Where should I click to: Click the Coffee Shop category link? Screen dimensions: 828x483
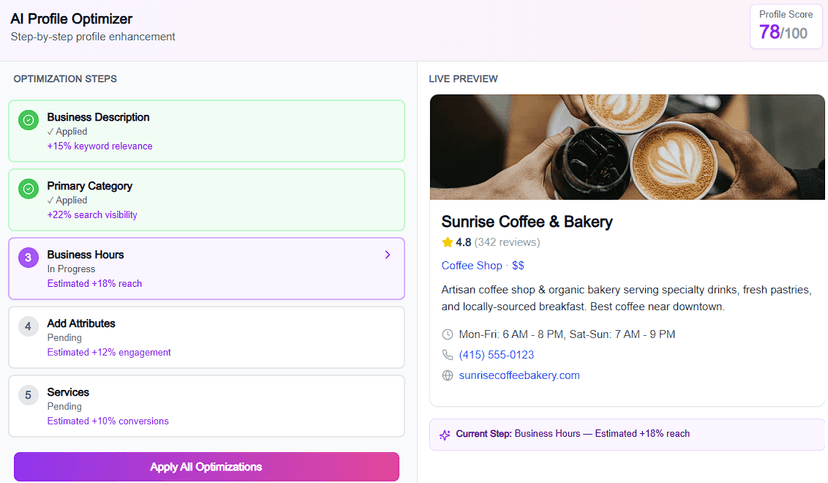473,266
